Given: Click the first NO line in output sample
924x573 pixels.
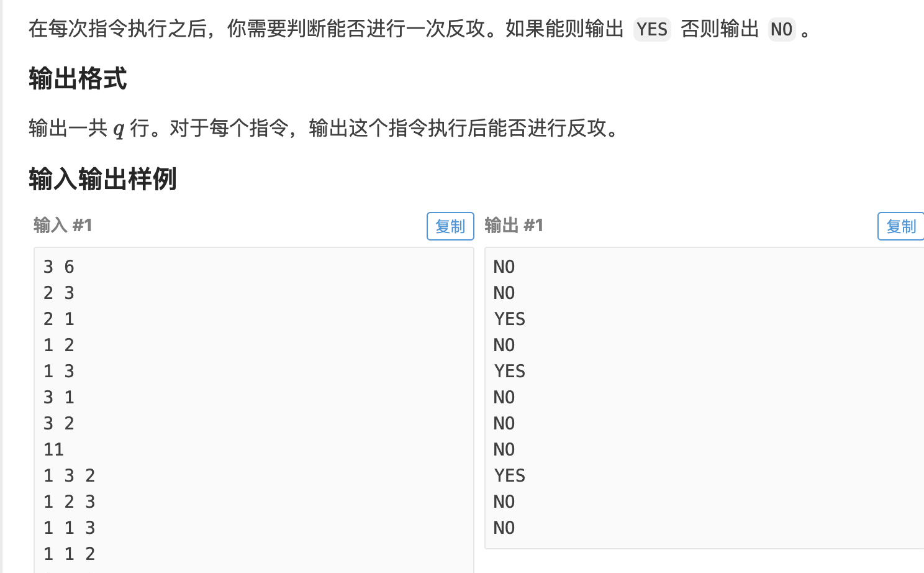Looking at the screenshot, I should [x=504, y=267].
